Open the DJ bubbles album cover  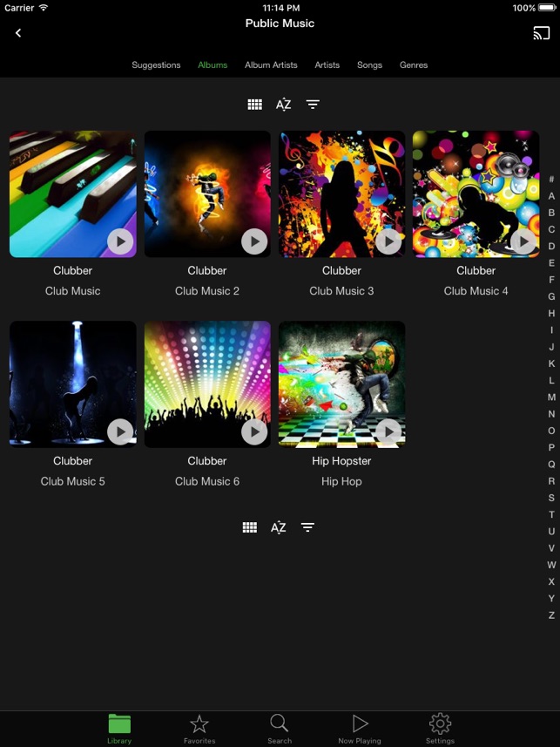(x=476, y=194)
